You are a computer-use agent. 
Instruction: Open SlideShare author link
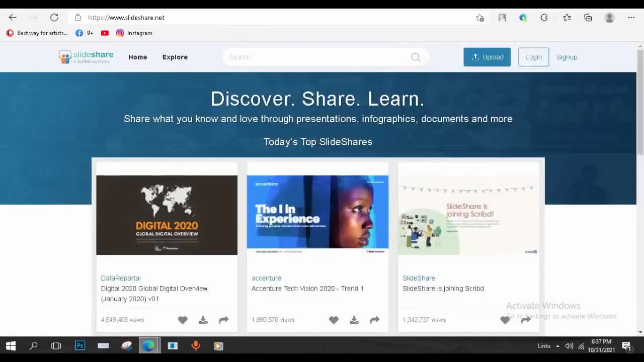pyautogui.click(x=419, y=278)
